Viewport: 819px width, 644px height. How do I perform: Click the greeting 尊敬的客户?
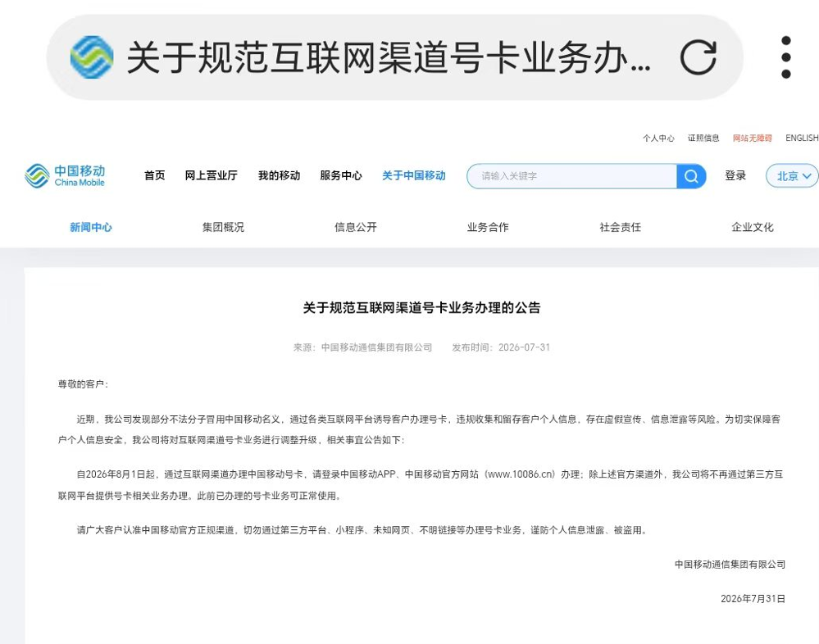click(x=81, y=384)
